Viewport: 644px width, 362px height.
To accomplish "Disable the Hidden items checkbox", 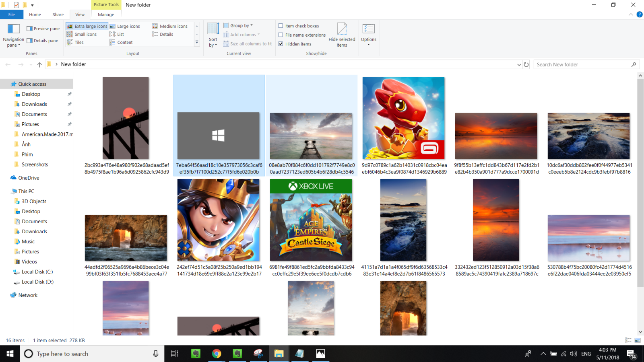I will coord(281,44).
